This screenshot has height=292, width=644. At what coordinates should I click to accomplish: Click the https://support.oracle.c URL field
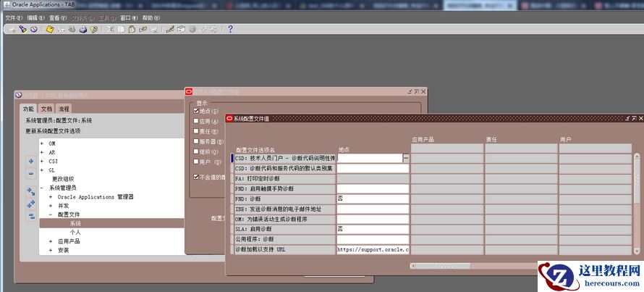373,250
